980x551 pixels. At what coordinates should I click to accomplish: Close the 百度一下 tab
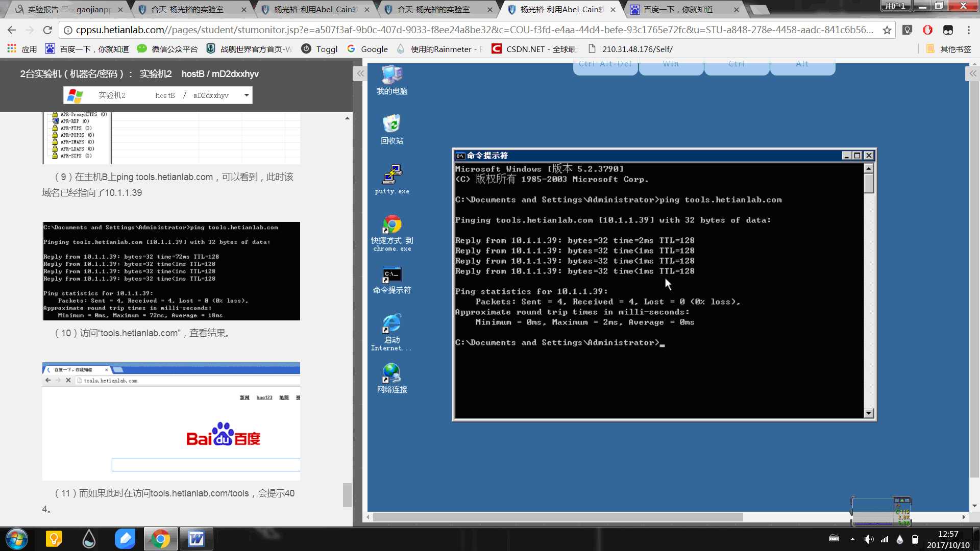pos(736,9)
